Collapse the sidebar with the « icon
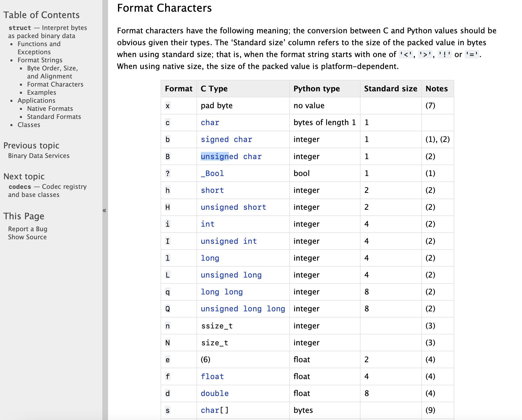Screen dimensions: 522x420 104,210
